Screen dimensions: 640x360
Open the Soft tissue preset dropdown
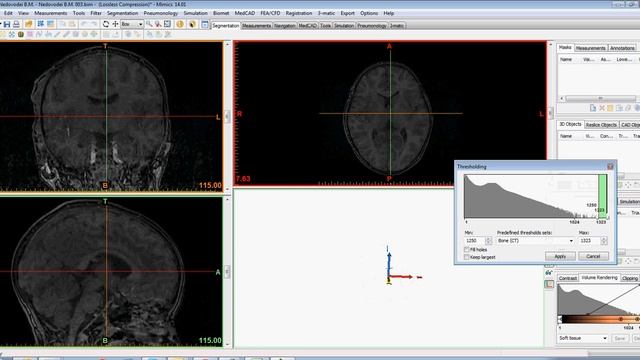click(x=583, y=338)
